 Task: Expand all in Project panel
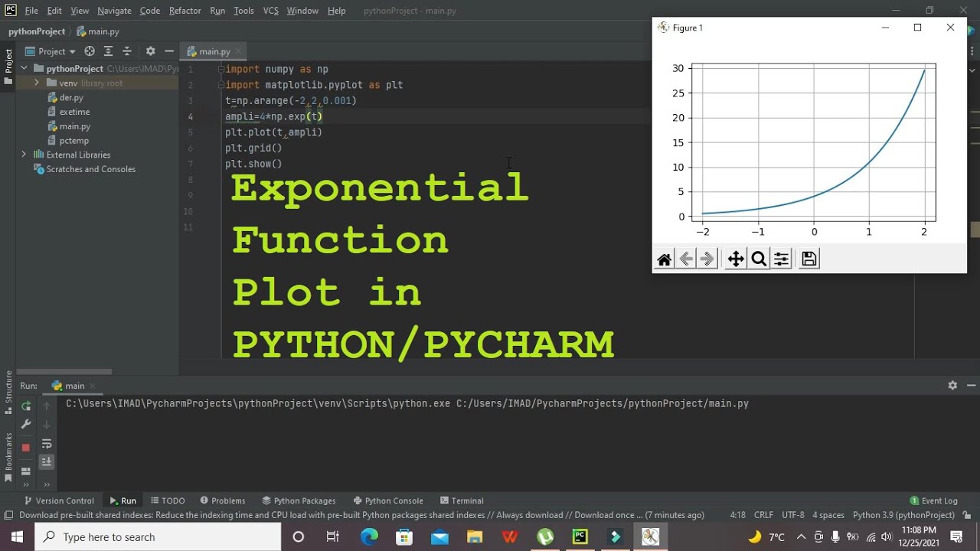pos(109,51)
